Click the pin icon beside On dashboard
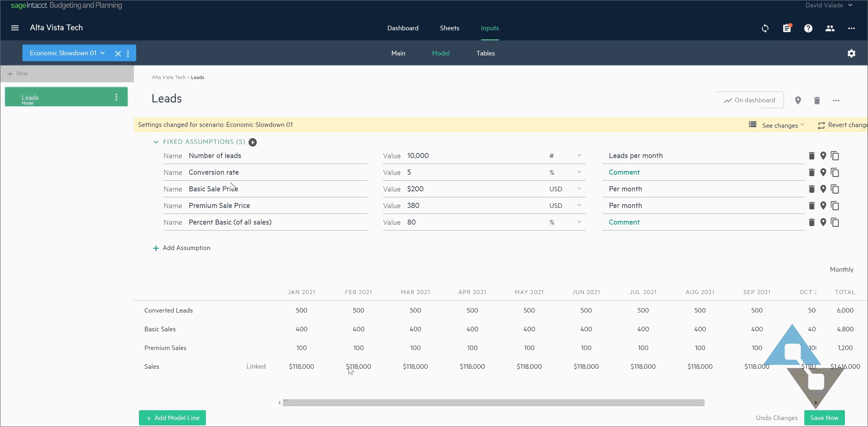 tap(798, 100)
